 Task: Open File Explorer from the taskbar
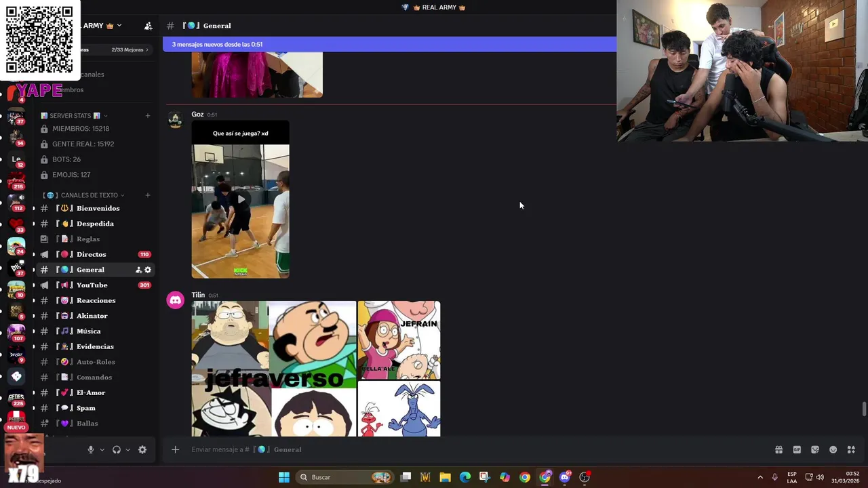tap(445, 477)
